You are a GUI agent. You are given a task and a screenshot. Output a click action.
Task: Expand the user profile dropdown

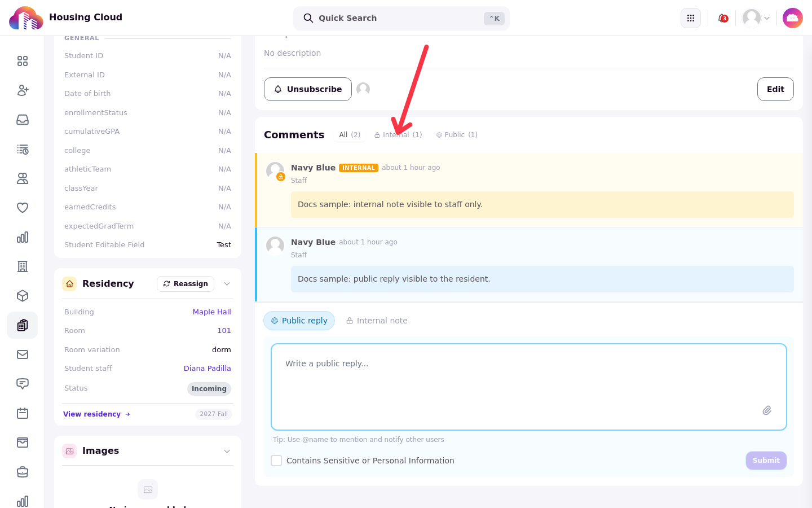tap(757, 18)
